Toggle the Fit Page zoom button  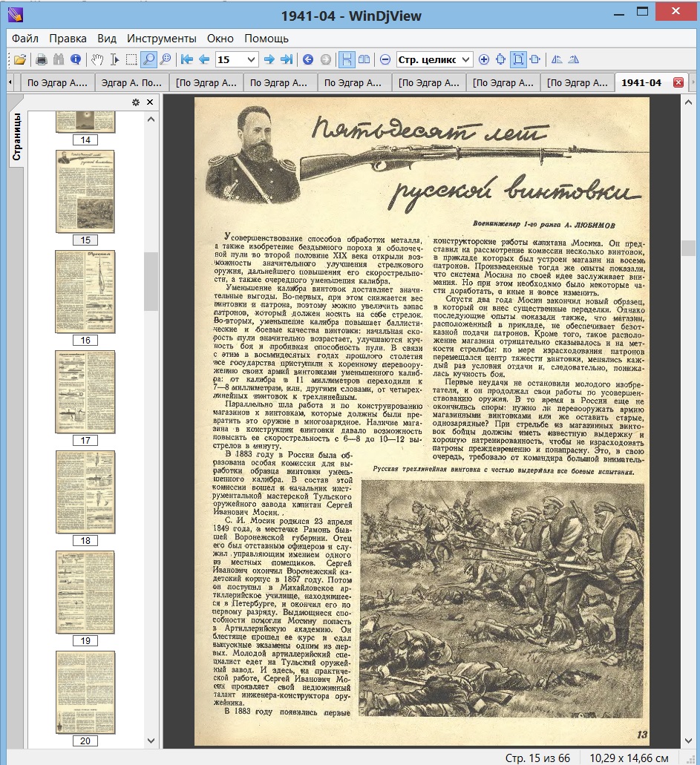coord(518,59)
